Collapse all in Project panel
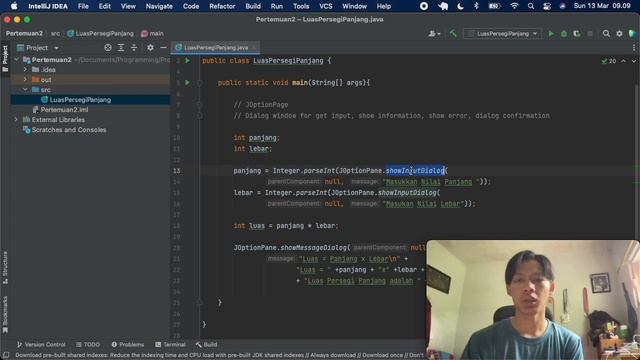 [134, 48]
